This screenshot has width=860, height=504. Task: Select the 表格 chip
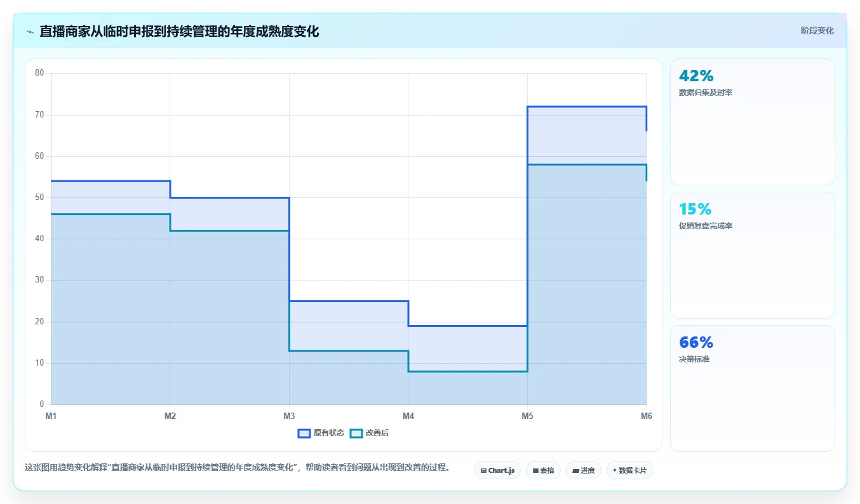(543, 470)
